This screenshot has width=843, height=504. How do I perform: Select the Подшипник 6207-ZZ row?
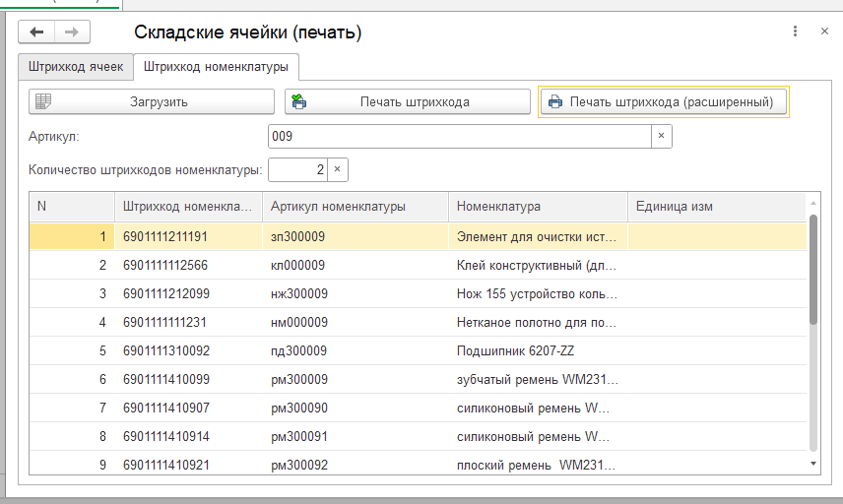418,350
